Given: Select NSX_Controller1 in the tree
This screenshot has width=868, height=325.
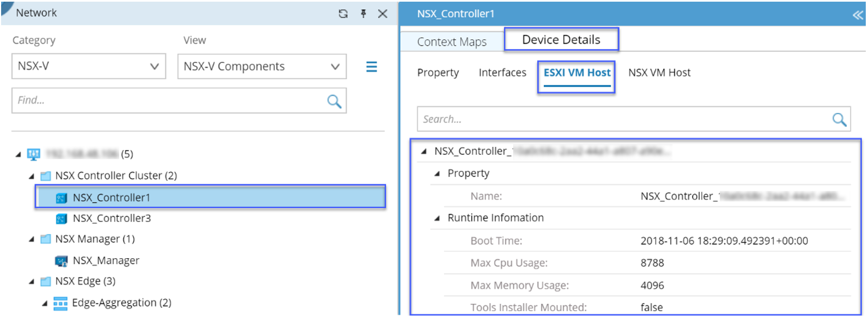Looking at the screenshot, I should (x=111, y=198).
